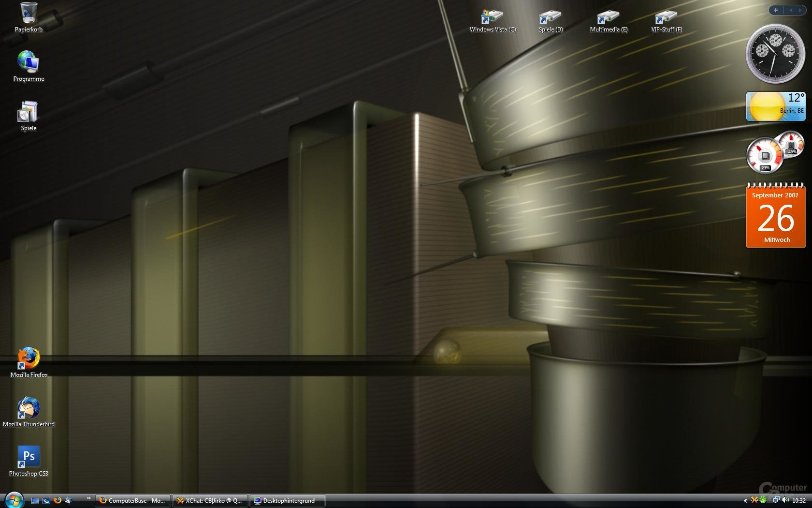The width and height of the screenshot is (812, 508).
Task: Click the memory gauge showing 49%
Action: tap(791, 144)
